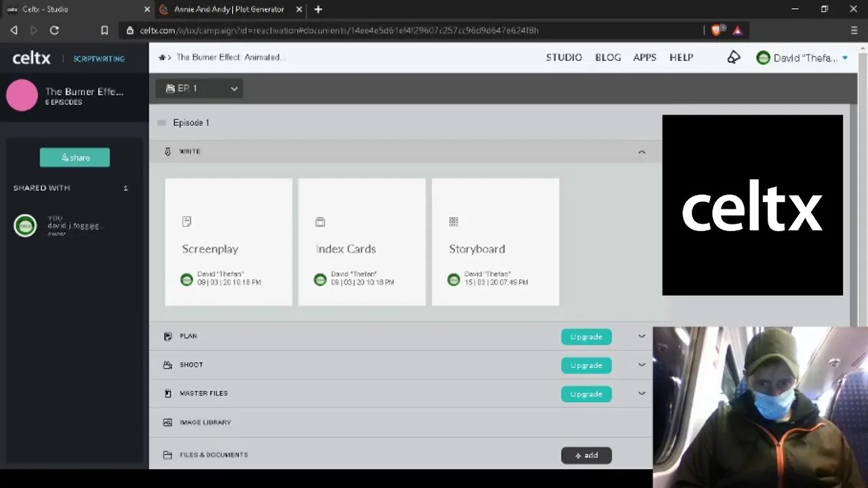Click the Episode 1 label

pos(191,123)
